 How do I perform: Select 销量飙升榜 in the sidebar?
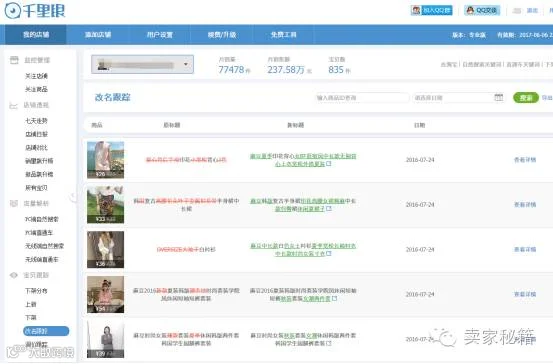pyautogui.click(x=39, y=161)
